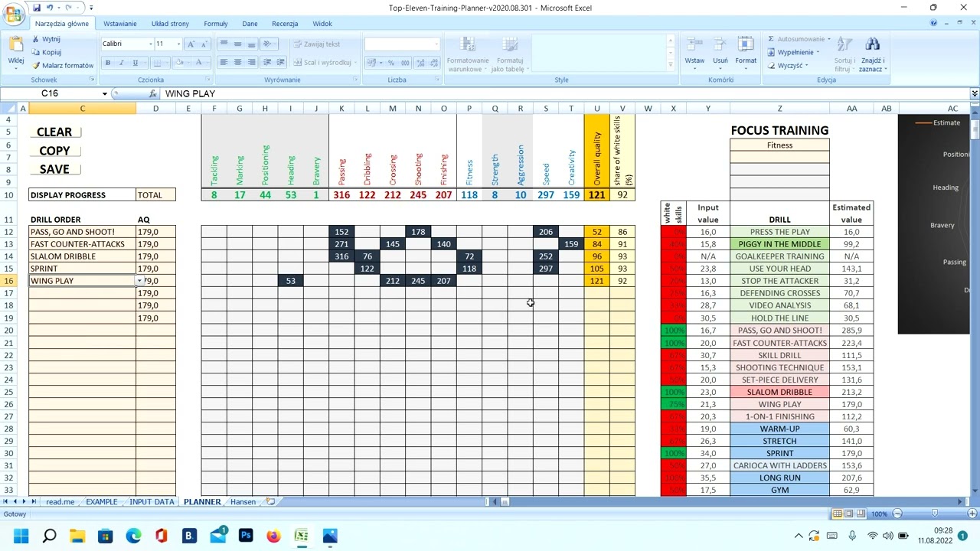The width and height of the screenshot is (980, 551).
Task: Apply percent number style
Action: [391, 62]
